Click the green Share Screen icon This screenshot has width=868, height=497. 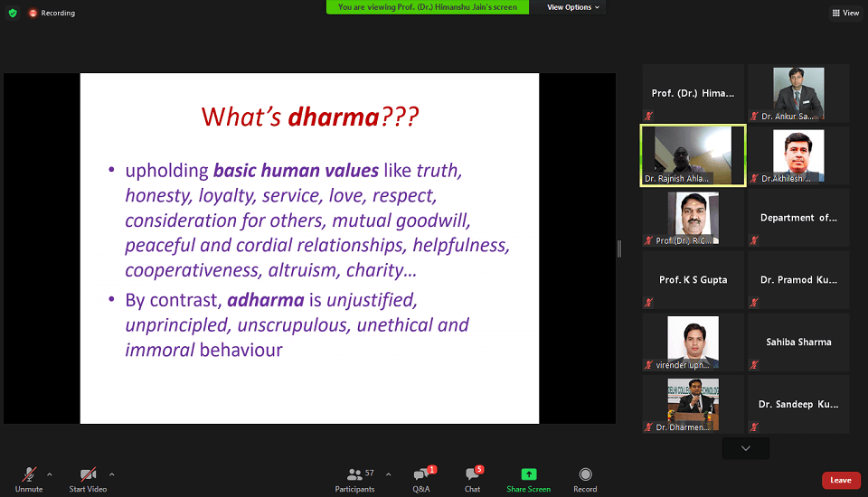pyautogui.click(x=528, y=474)
